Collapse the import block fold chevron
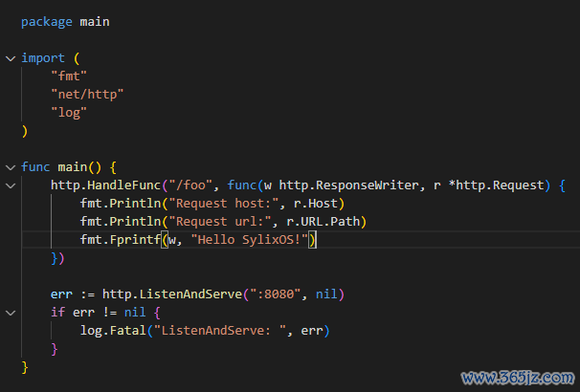The height and width of the screenshot is (392, 580). (x=10, y=58)
